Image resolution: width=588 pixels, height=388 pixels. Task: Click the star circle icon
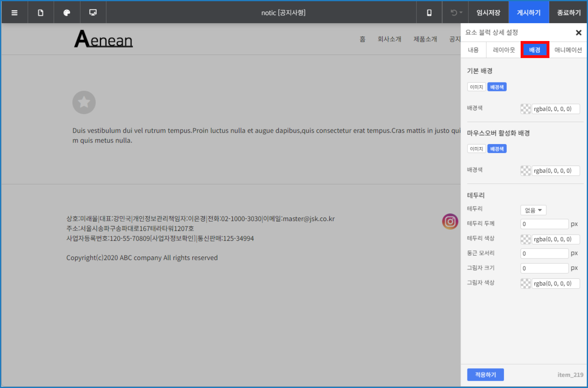pos(84,102)
